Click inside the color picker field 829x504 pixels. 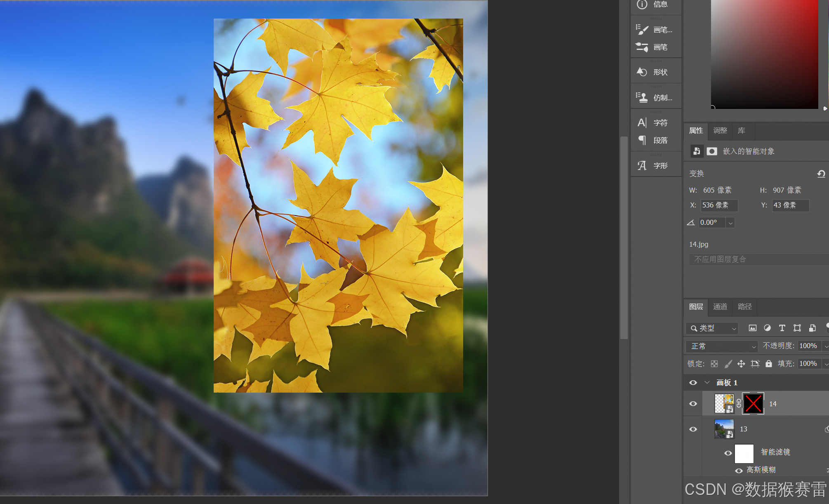pyautogui.click(x=764, y=54)
